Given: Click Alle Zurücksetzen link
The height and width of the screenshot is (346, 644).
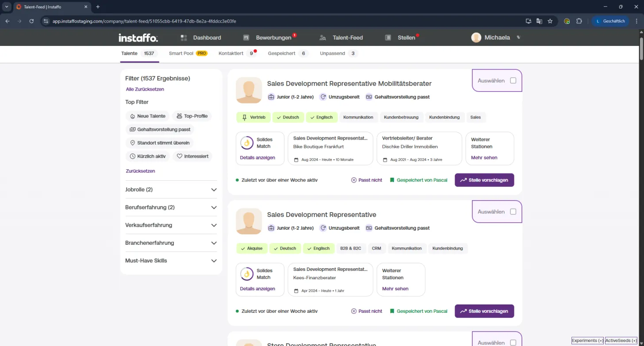Looking at the screenshot, I should click(145, 89).
